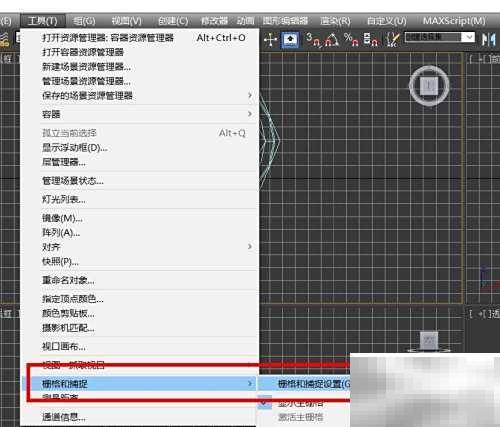Choose 新建场景资源管理器... entry

click(x=140, y=67)
